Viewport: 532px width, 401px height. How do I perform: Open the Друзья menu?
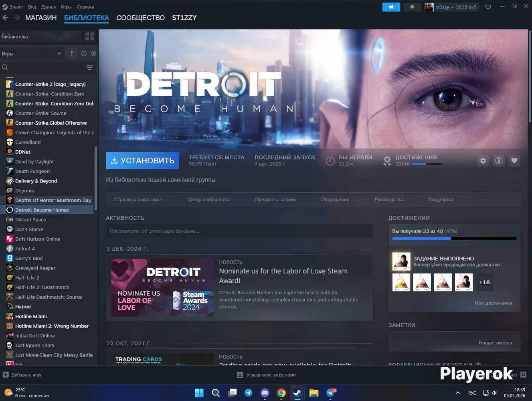tap(49, 7)
